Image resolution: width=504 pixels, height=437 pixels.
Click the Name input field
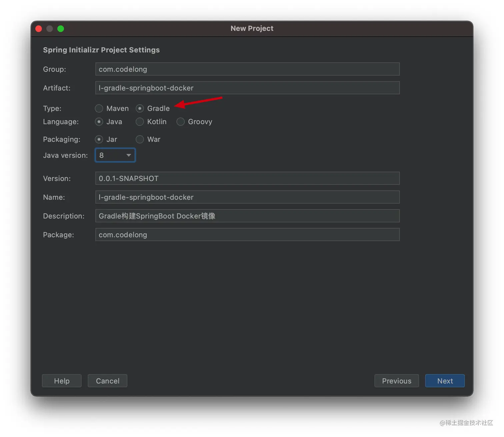[x=247, y=197]
